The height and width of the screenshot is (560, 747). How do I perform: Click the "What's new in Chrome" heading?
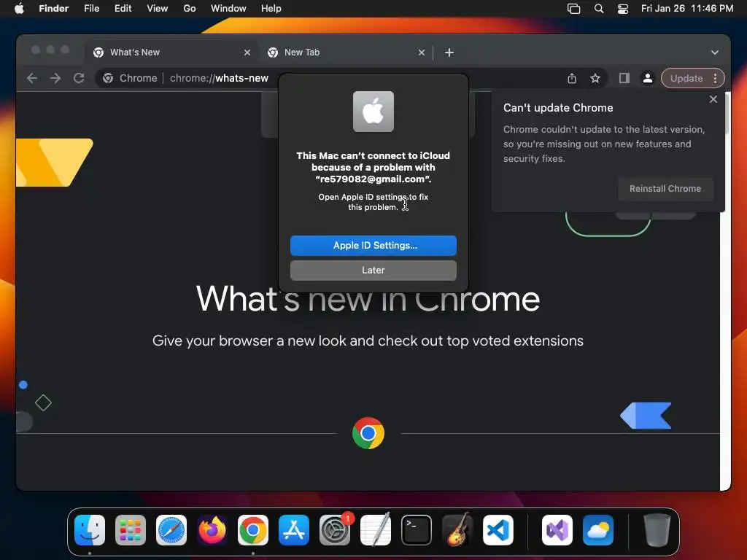[368, 299]
